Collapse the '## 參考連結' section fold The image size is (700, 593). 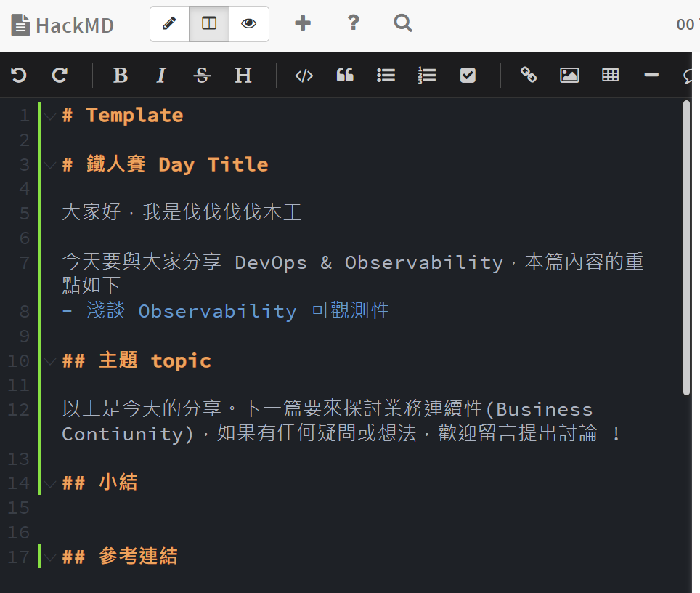(x=49, y=557)
